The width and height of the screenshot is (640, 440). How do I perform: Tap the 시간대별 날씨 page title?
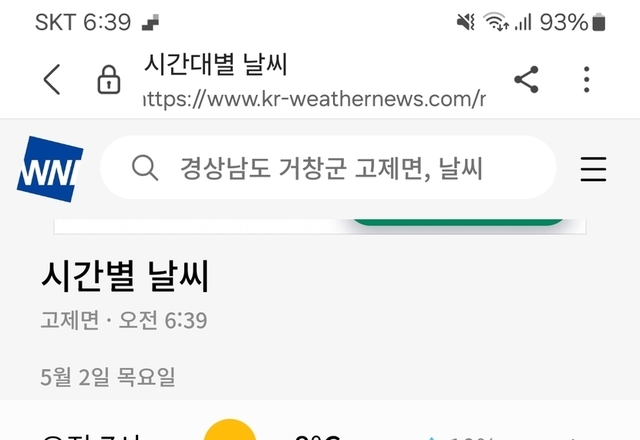(216, 64)
